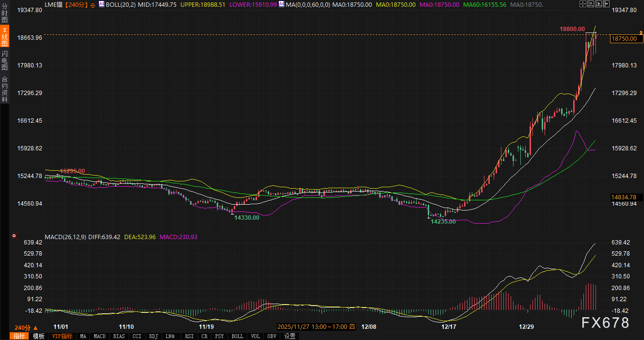Click the 设置 settings button

[x=290, y=336]
